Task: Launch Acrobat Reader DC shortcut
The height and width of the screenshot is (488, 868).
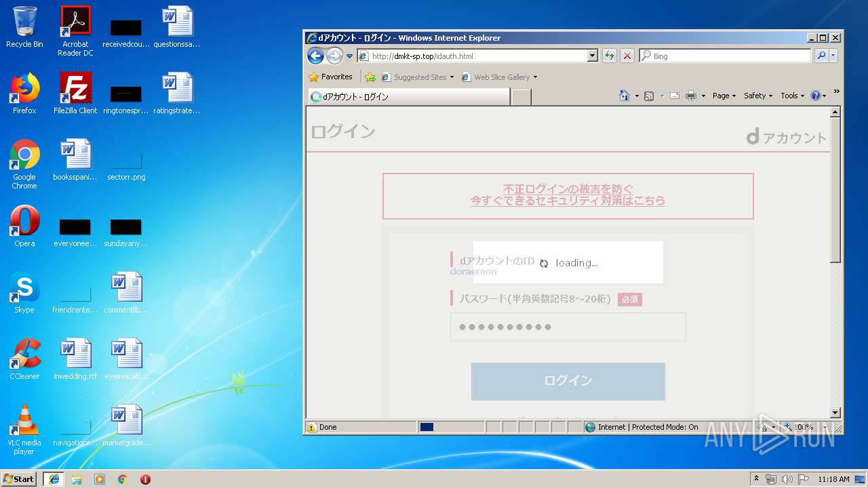Action: (x=75, y=31)
